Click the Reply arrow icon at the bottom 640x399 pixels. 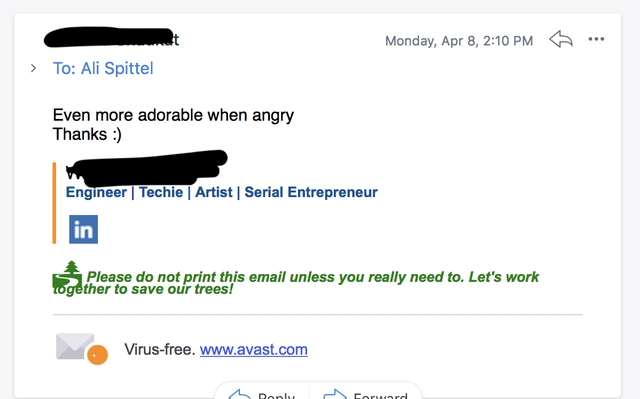pos(240,394)
